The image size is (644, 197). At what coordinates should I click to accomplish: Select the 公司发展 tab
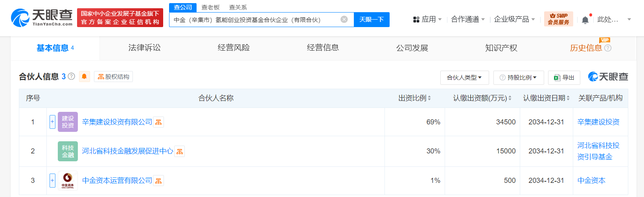point(412,48)
